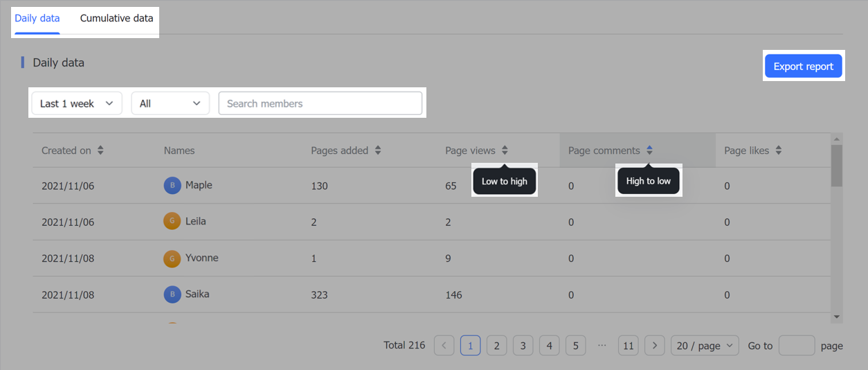868x370 pixels.
Task: Toggle Page comments sort arrows
Action: point(649,150)
